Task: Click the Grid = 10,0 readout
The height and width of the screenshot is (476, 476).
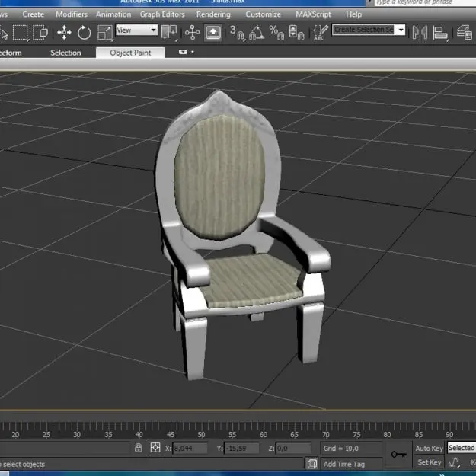Action: [341, 448]
